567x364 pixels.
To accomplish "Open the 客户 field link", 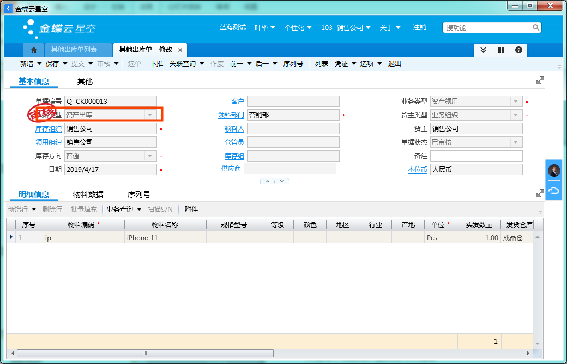I will point(238,101).
